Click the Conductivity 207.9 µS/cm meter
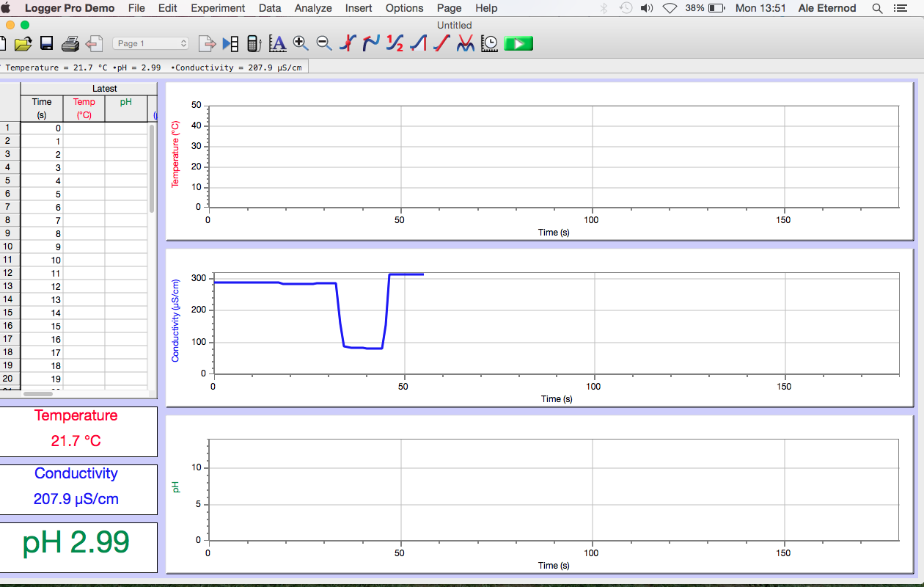This screenshot has width=924, height=587. point(78,489)
